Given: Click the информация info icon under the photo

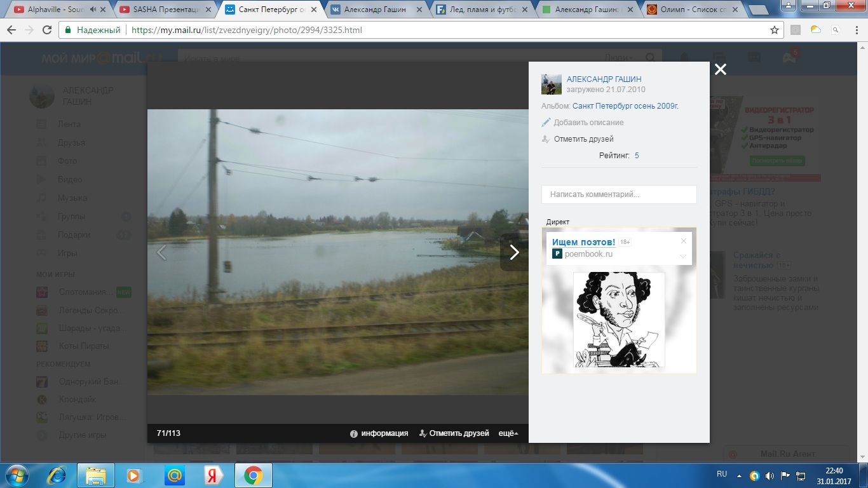Looking at the screenshot, I should [354, 433].
